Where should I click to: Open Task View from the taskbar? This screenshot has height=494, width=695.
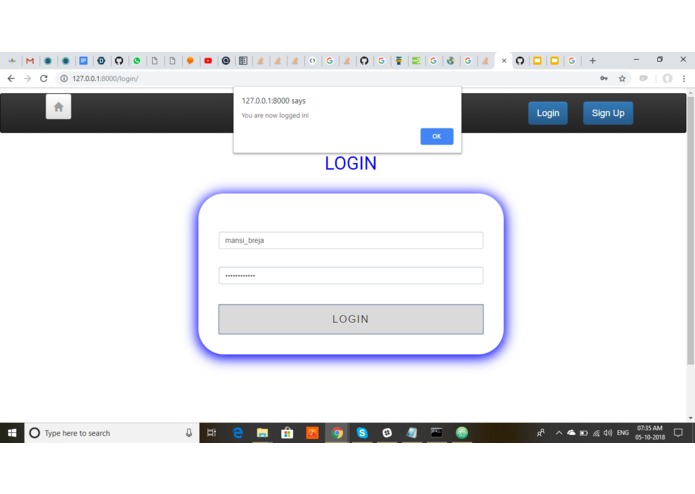coord(211,433)
